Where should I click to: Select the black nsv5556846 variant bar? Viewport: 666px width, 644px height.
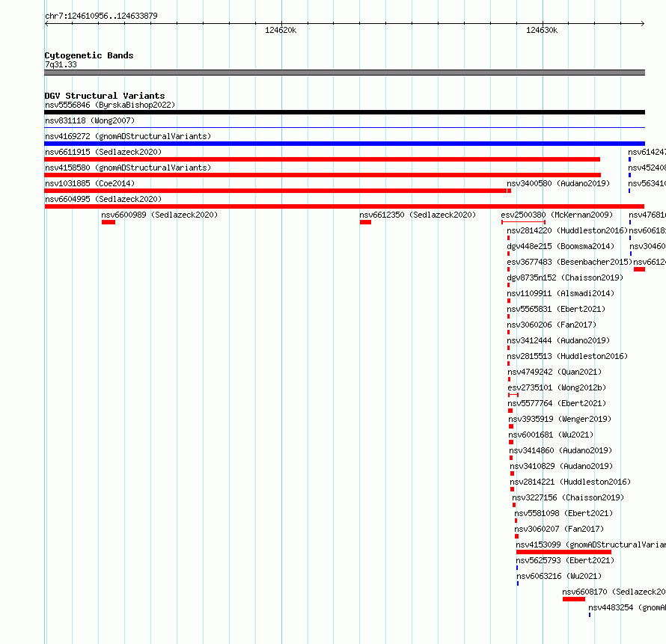(x=344, y=112)
